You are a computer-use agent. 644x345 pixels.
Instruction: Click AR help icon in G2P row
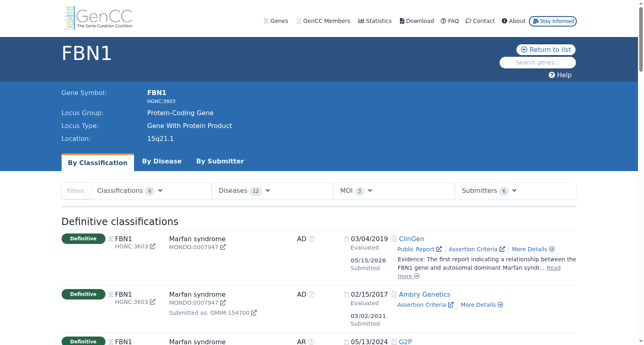coord(311,342)
